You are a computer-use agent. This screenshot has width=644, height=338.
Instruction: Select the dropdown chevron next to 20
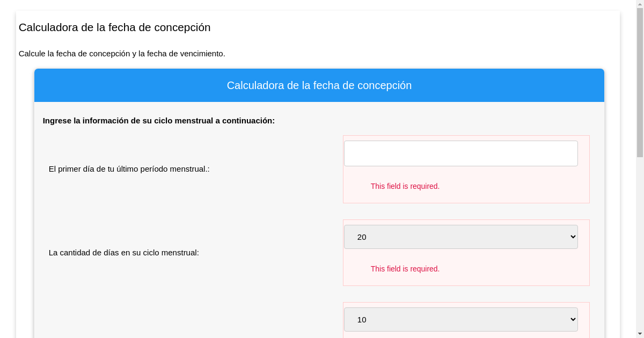pos(572,237)
